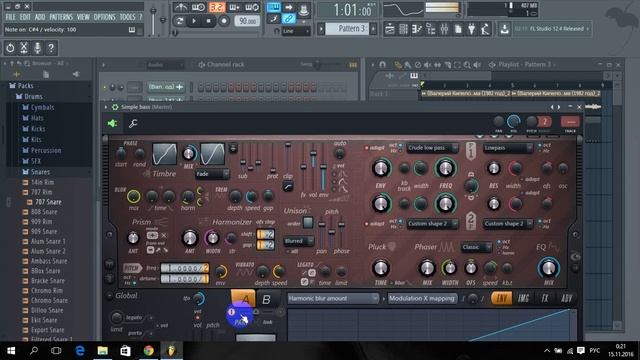Open the Classic phaser type dropdown
640x360 pixels.
[476, 247]
